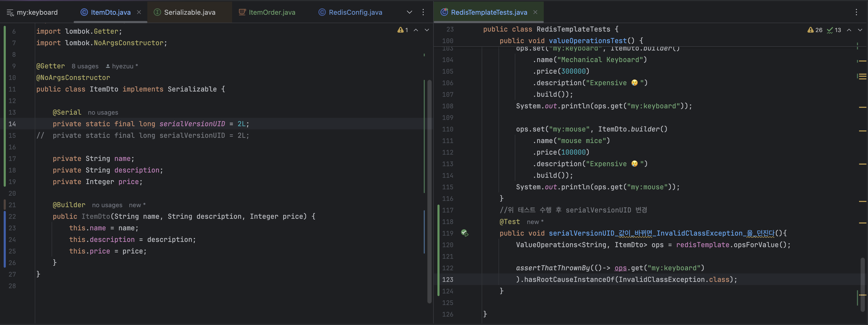Switch to the ItemOrder.java tab

(272, 12)
